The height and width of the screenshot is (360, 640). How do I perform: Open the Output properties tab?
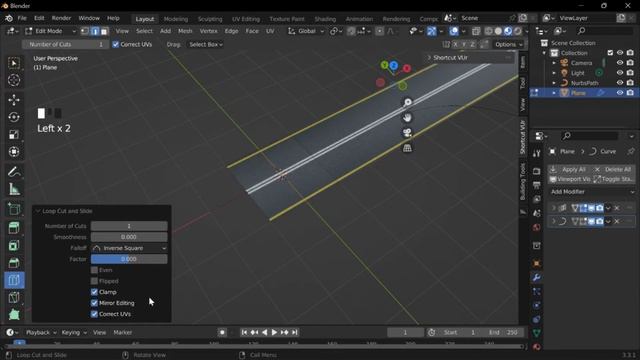(536, 185)
